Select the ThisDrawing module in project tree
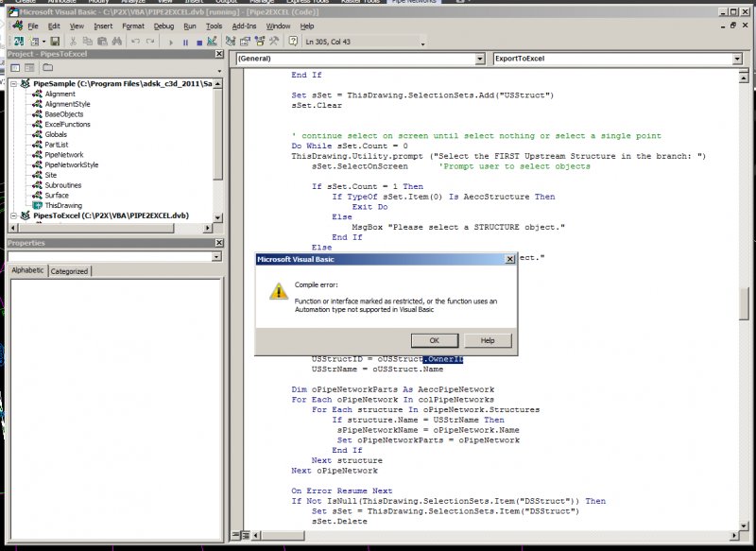The height and width of the screenshot is (551, 756). [x=62, y=205]
